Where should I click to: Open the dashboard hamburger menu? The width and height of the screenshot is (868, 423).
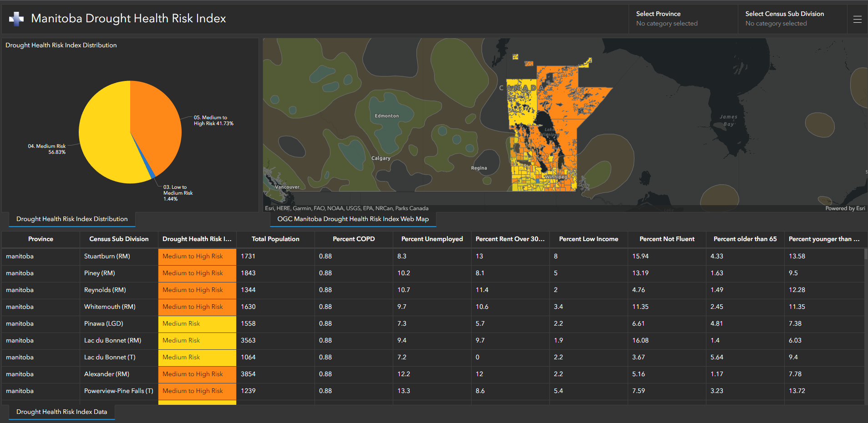(858, 19)
